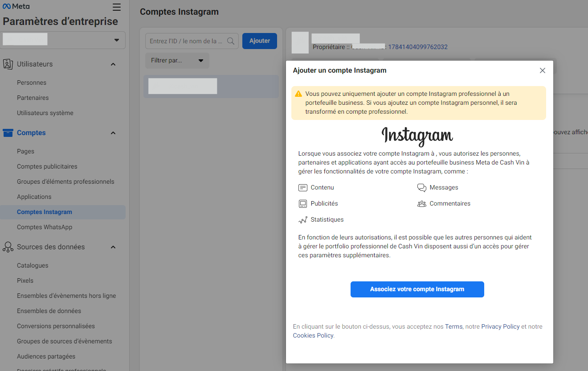588x371 pixels.
Task: Open Audiences partagées
Action: (46, 356)
